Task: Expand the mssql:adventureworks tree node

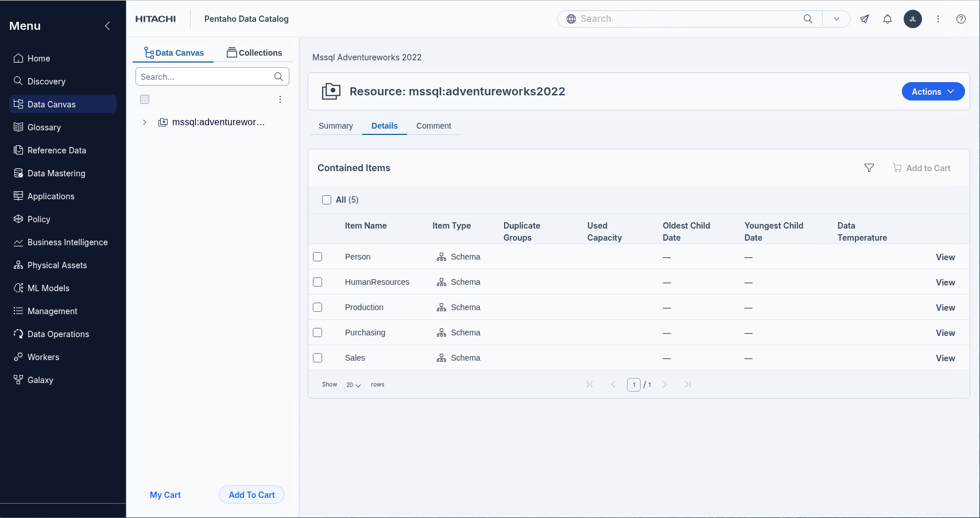Action: 145,122
